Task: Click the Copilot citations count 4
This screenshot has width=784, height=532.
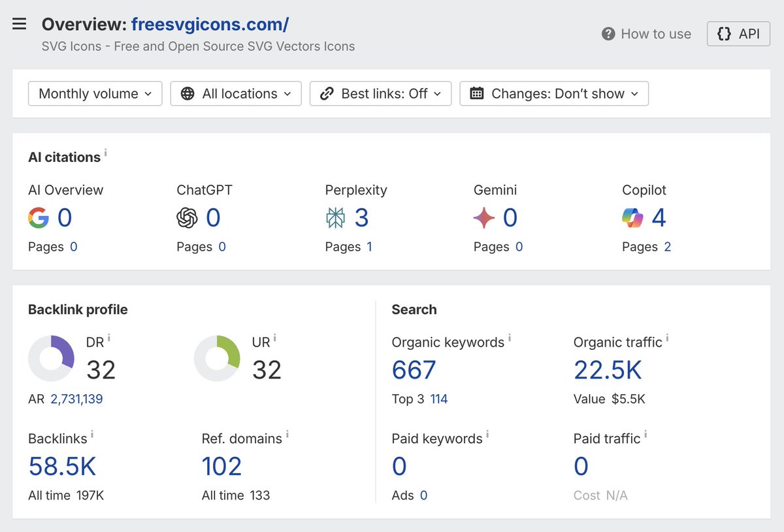Action: tap(659, 218)
